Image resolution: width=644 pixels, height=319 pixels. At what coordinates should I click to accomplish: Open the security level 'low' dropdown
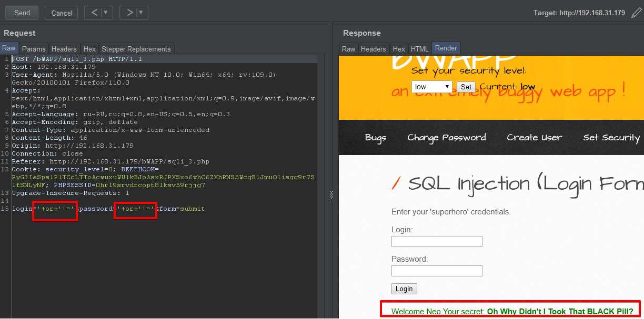click(x=432, y=87)
